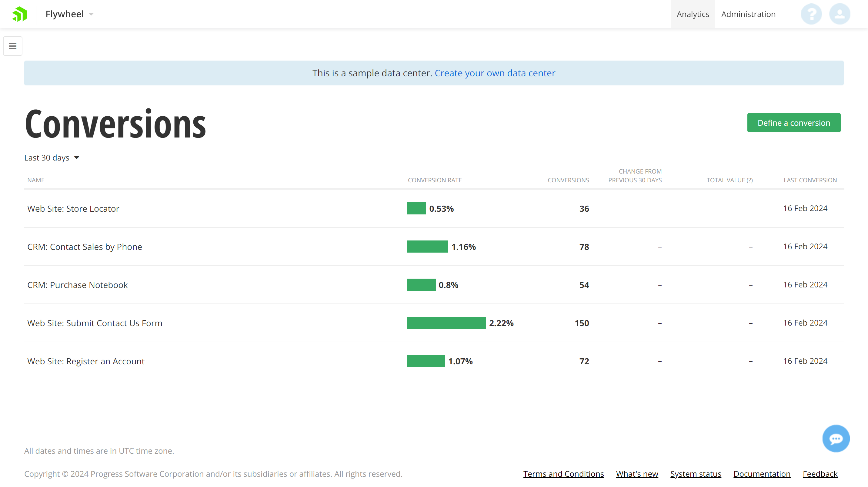This screenshot has width=868, height=487.
Task: Click the 78 conversions count
Action: tap(584, 247)
